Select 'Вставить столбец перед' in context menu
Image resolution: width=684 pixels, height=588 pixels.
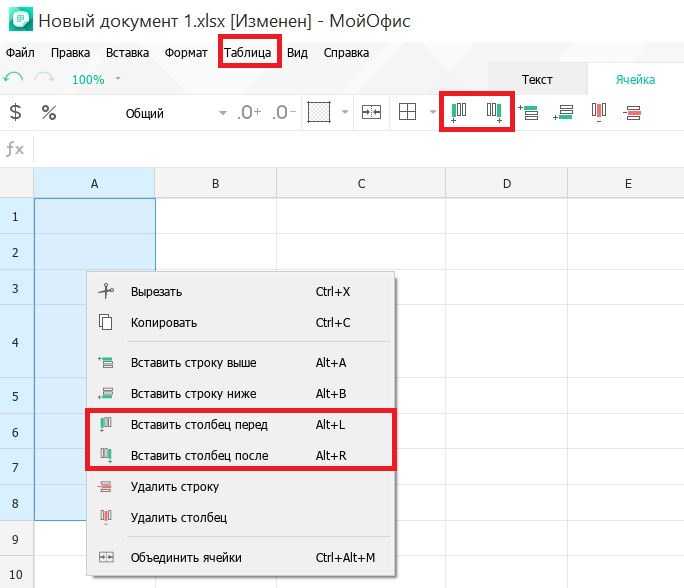pyautogui.click(x=199, y=425)
